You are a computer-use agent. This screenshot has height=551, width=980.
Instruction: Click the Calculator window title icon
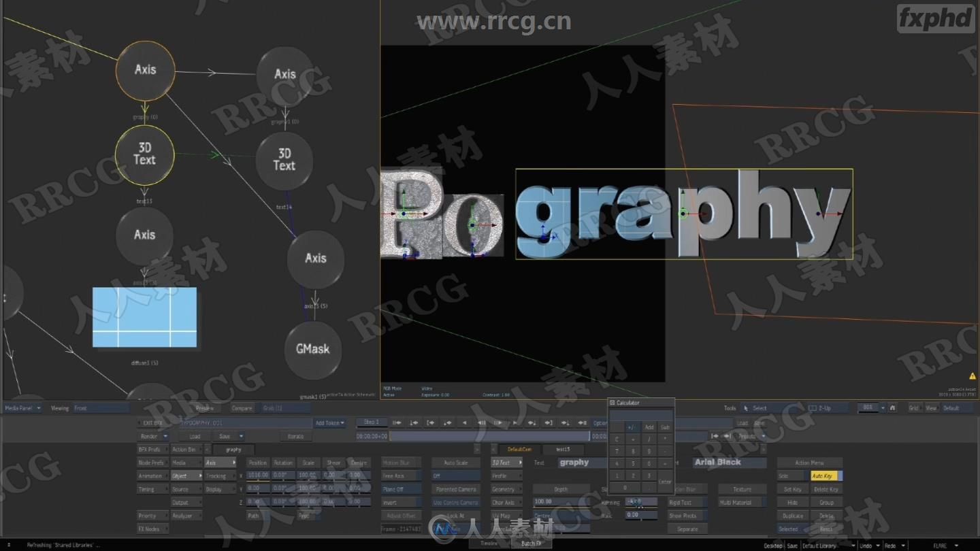coord(612,403)
